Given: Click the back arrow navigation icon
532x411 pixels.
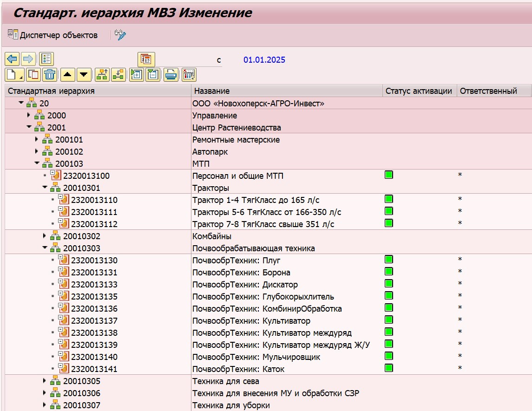Looking at the screenshot, I should (x=12, y=59).
